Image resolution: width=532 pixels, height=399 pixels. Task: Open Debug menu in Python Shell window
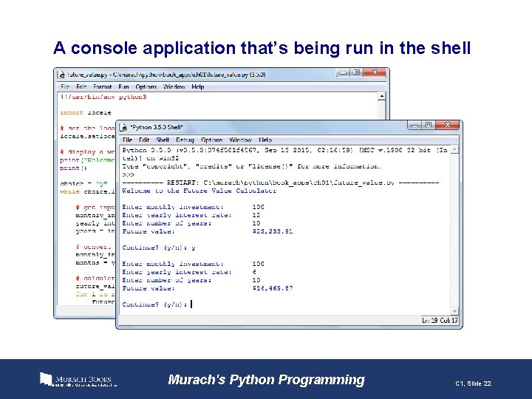(185, 140)
